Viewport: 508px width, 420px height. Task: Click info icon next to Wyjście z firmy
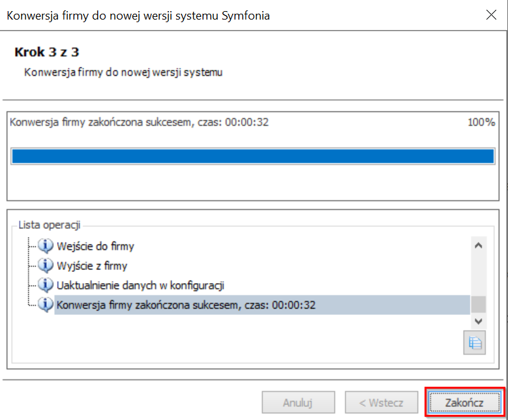(46, 265)
